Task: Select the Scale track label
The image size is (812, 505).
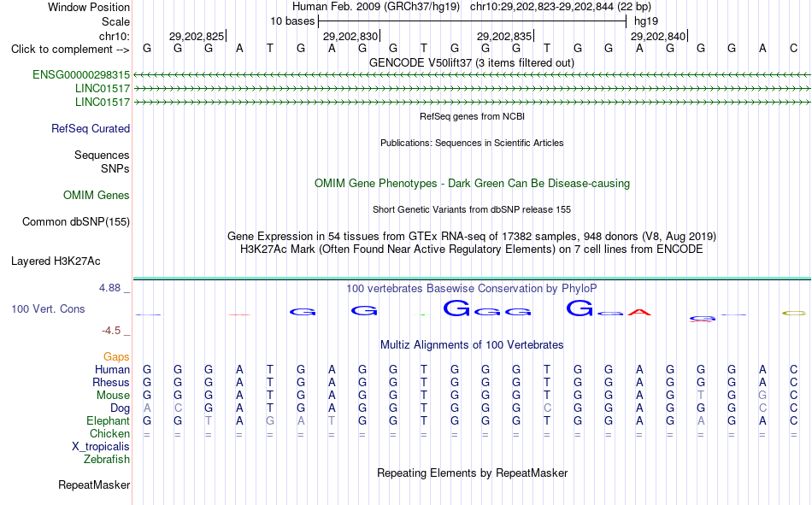Action: [115, 21]
